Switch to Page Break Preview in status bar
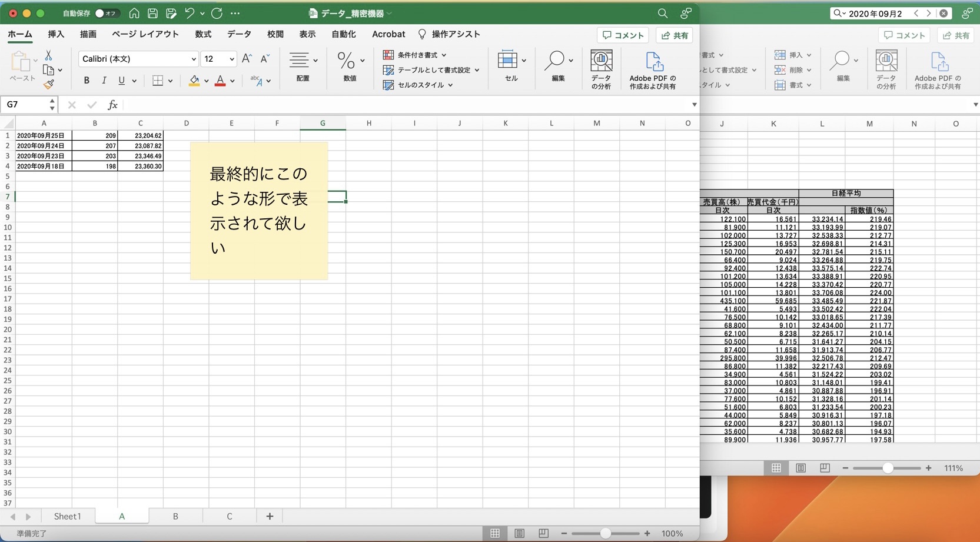The height and width of the screenshot is (542, 980). (543, 533)
